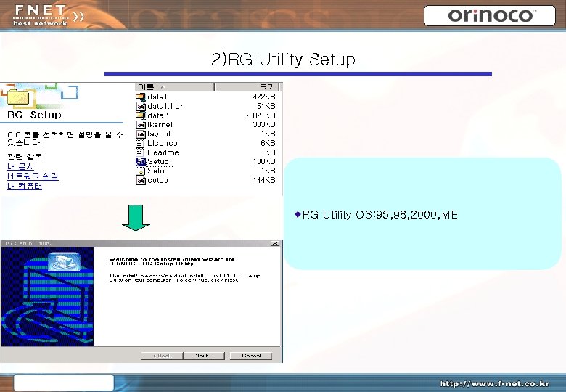
Task: Click the RG Utility OS:95,98,2000,ME bullet text
Action: pyautogui.click(x=380, y=215)
